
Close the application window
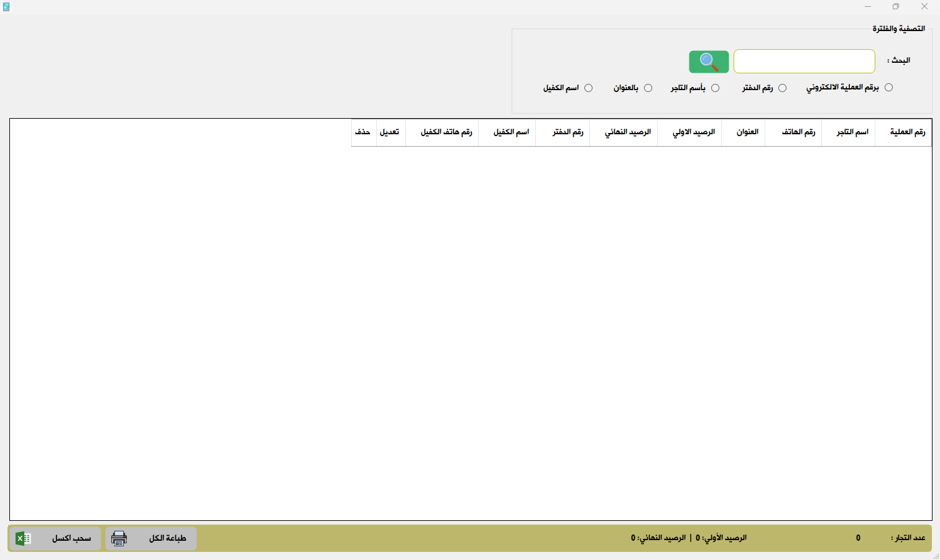point(924,7)
